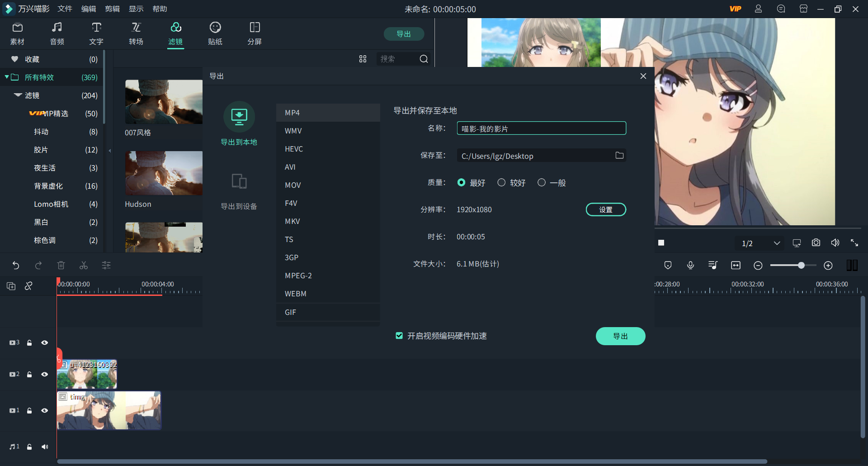Click the snapshot camera icon under preview
Screen dimensions: 868x466
point(816,243)
